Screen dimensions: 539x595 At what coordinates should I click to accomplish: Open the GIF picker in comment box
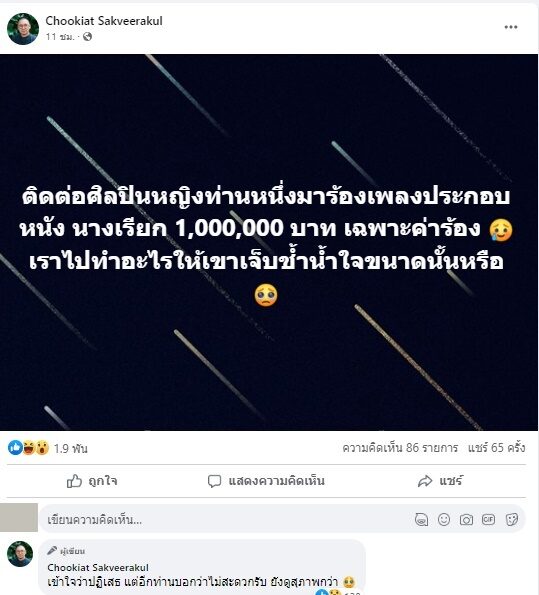[489, 519]
